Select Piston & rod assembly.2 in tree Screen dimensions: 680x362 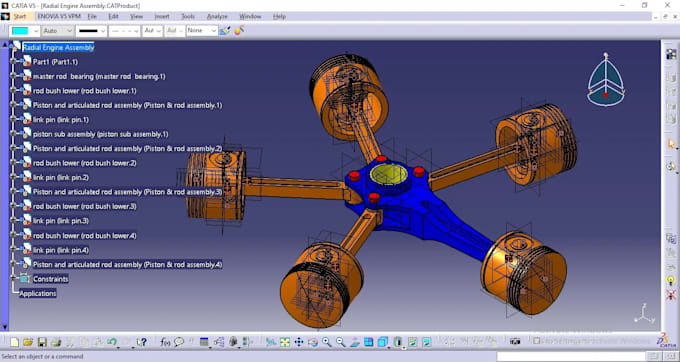[128, 148]
